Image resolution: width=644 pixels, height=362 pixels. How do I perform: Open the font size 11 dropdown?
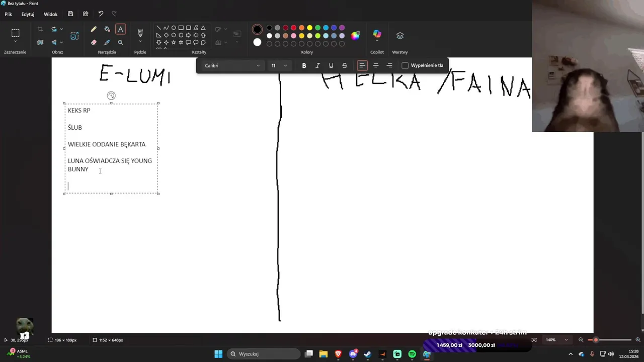click(279, 65)
